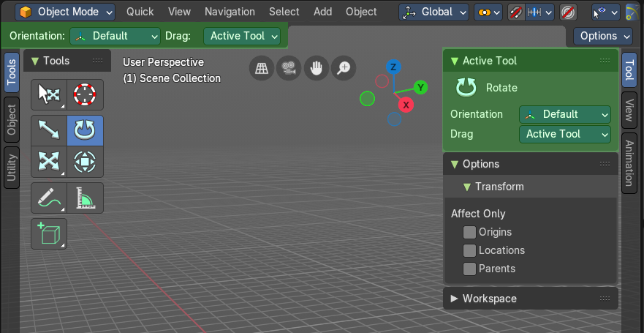This screenshot has width=644, height=333.
Task: Open the View menu
Action: point(179,12)
